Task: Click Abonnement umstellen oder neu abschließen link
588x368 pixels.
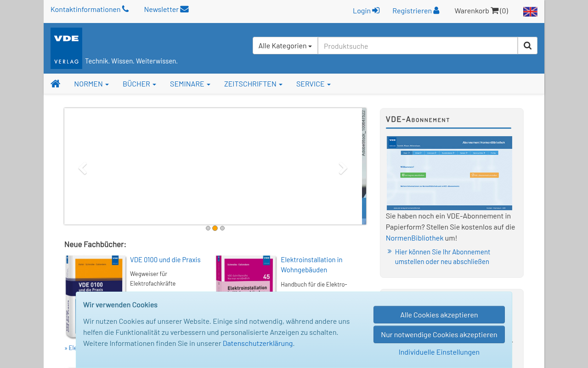Action: 442,257
